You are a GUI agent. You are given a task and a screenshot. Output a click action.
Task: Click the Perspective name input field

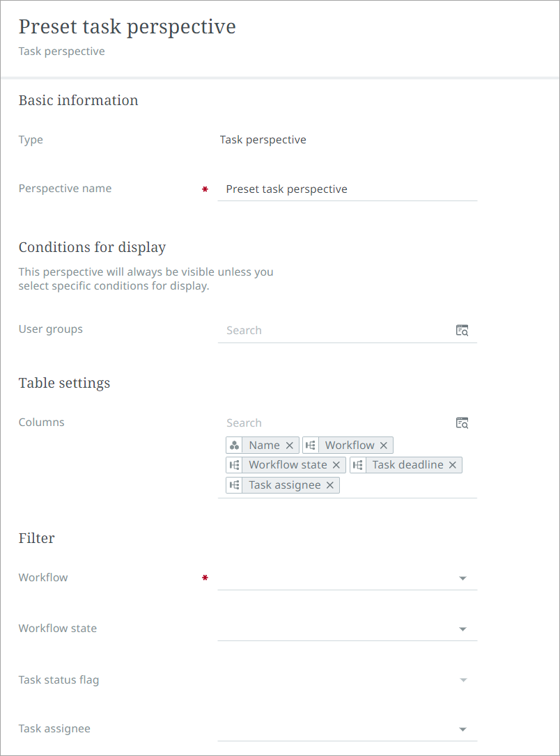pyautogui.click(x=347, y=189)
